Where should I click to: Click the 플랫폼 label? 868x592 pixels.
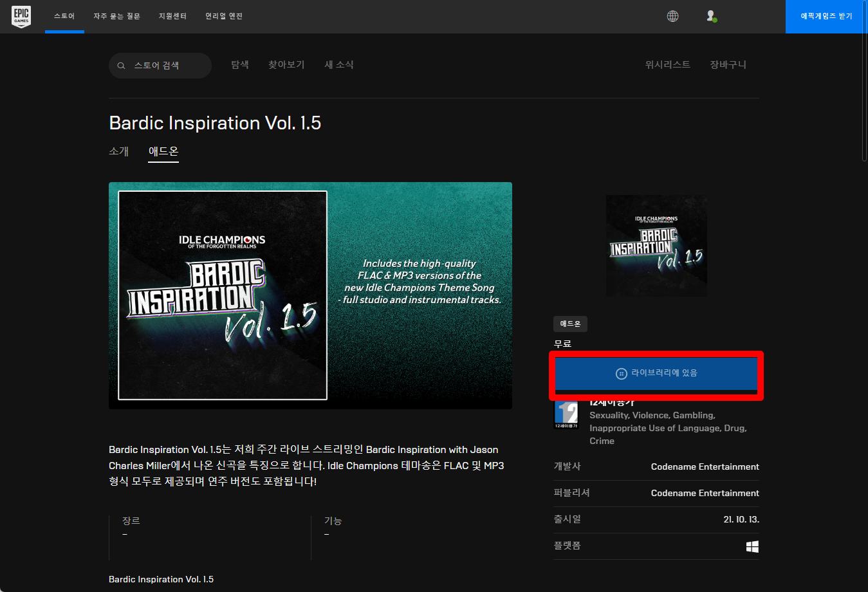click(568, 546)
